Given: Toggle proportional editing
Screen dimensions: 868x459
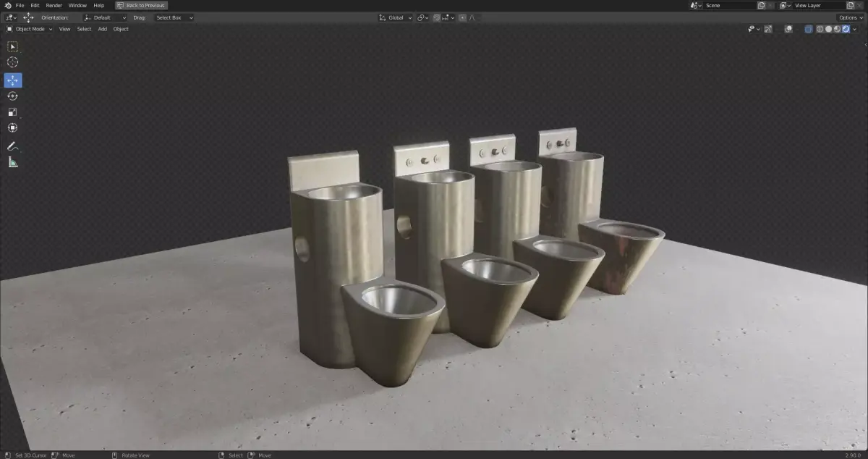Looking at the screenshot, I should (x=462, y=17).
